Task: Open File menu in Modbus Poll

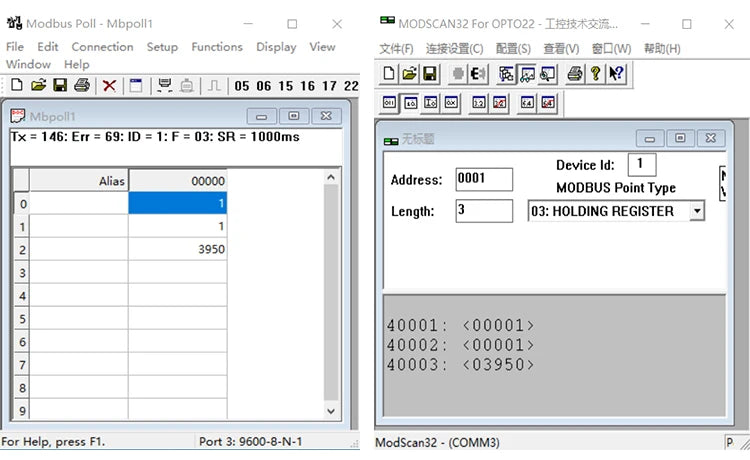Action: pyautogui.click(x=15, y=47)
